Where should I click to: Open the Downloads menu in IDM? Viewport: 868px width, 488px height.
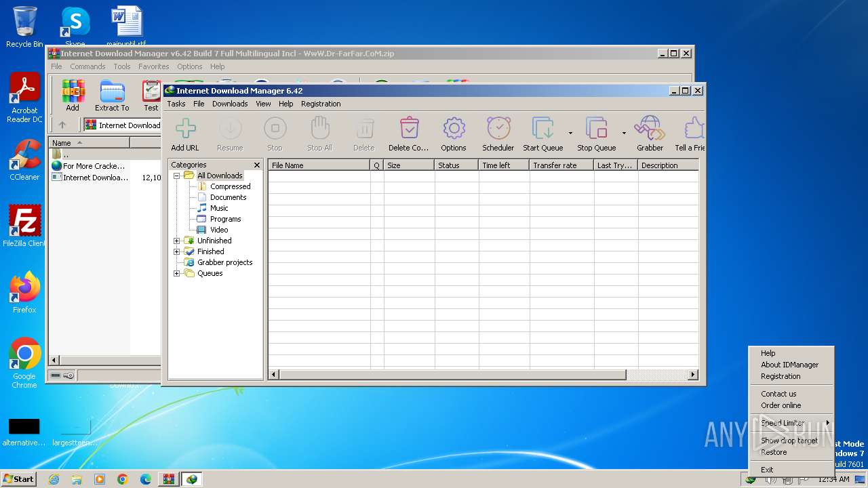click(x=230, y=104)
